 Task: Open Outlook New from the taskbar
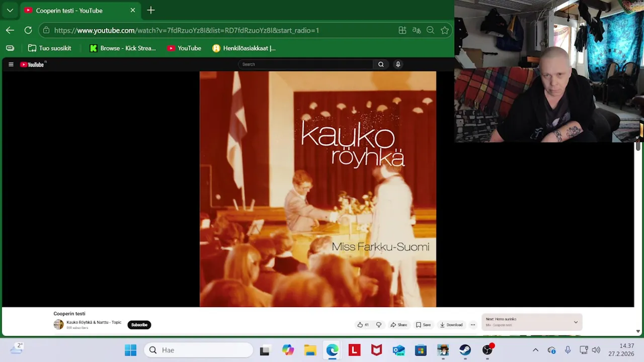(x=398, y=350)
